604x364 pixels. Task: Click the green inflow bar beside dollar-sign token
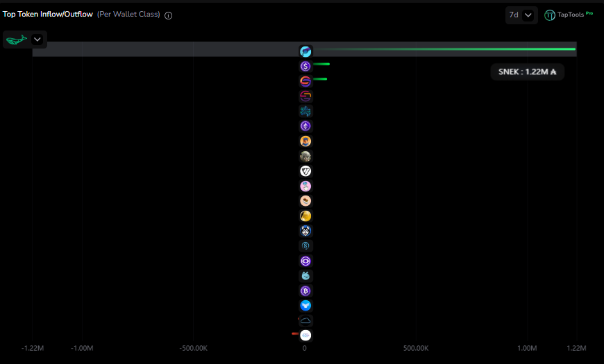coord(321,64)
